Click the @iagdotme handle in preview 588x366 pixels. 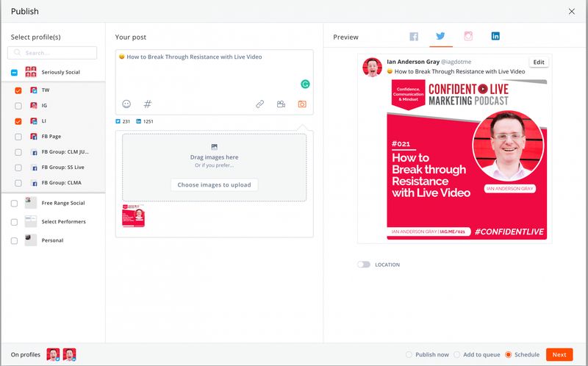coord(456,62)
